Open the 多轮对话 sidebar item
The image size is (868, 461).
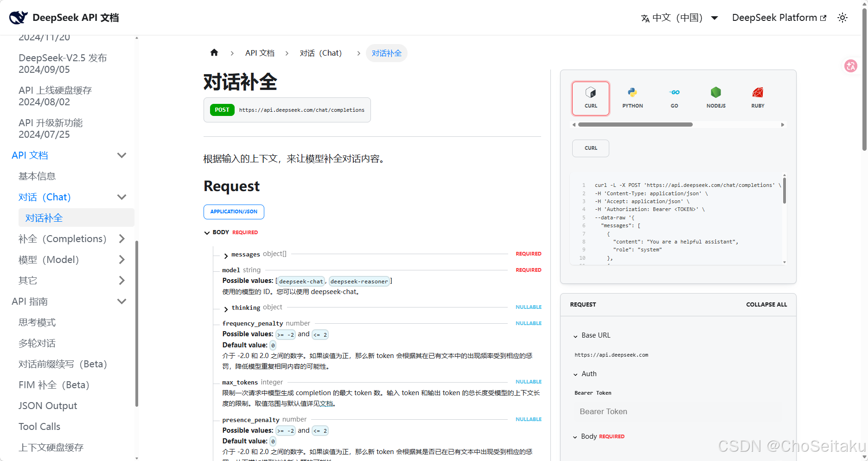(x=37, y=343)
